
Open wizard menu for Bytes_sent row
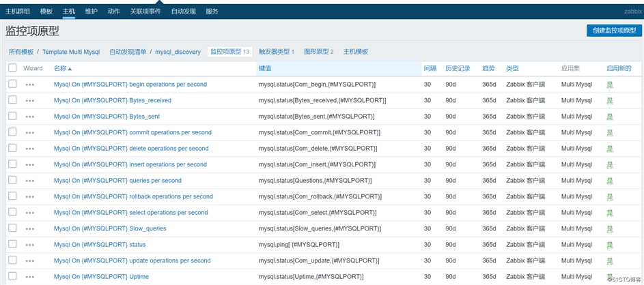click(29, 117)
